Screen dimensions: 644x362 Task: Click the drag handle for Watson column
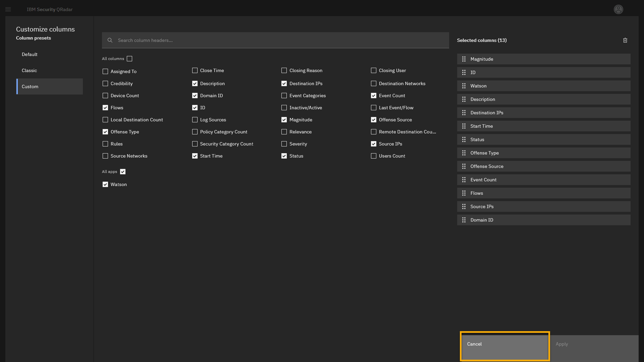[464, 86]
